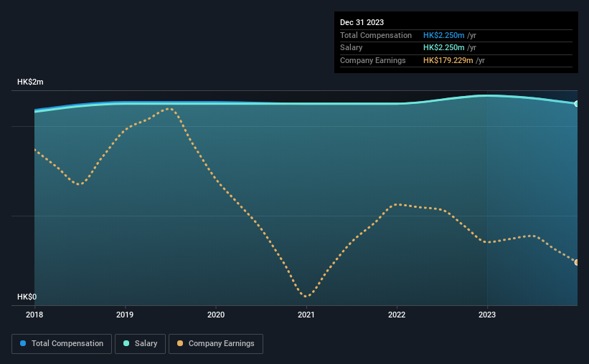
Task: Click the 2022 x-axis label
Action: tap(397, 315)
